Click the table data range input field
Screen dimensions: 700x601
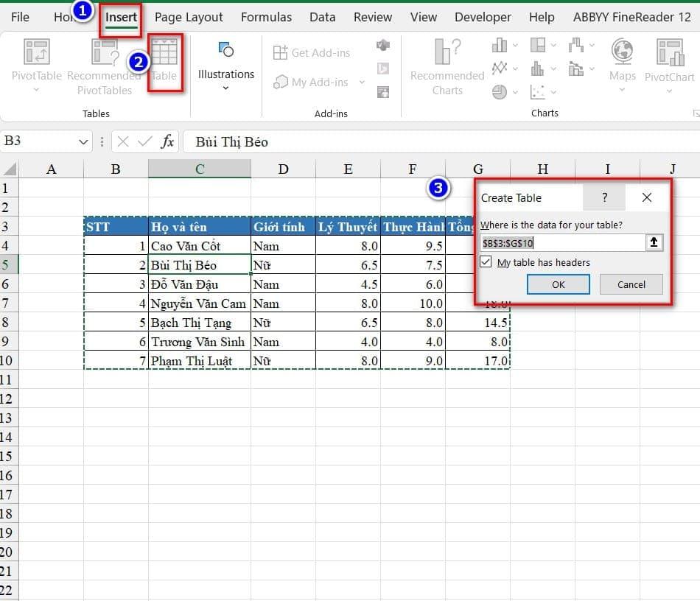(x=561, y=242)
